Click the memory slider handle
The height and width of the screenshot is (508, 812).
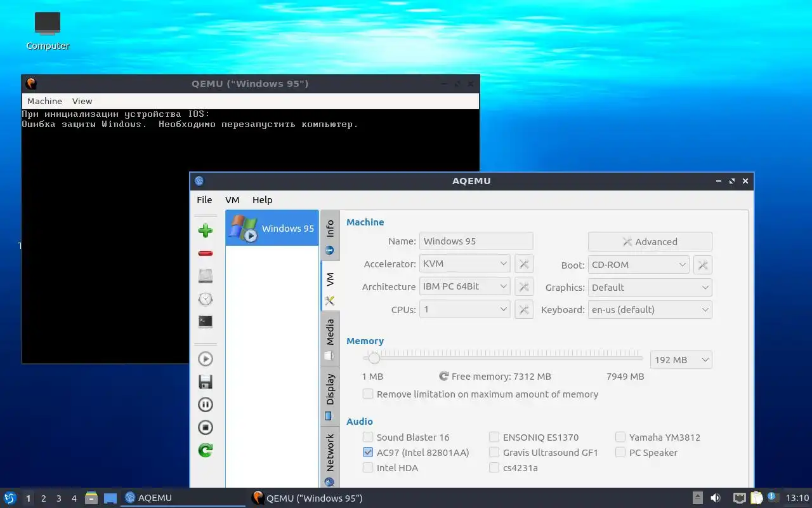374,358
